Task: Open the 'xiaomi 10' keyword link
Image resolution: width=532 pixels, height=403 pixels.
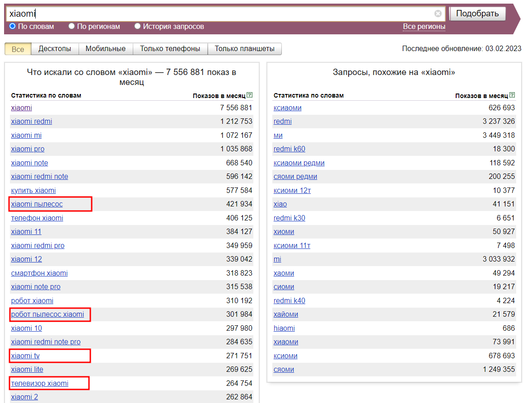Action: point(27,328)
